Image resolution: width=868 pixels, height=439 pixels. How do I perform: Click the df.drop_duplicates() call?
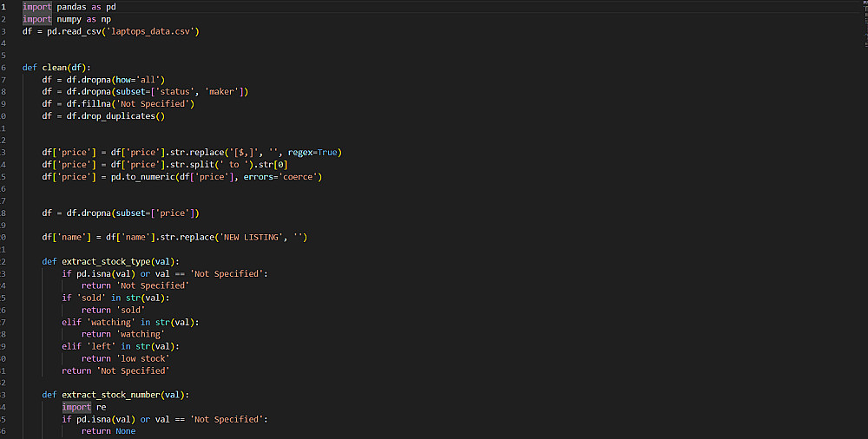tap(115, 116)
